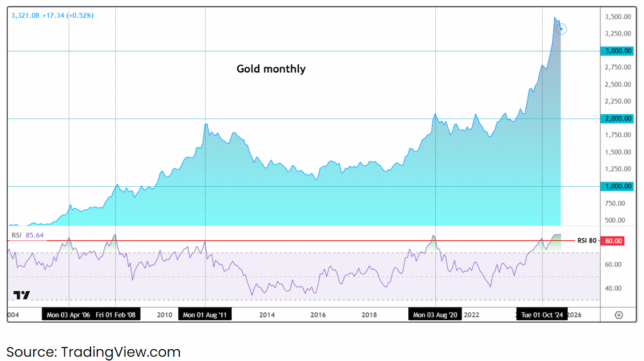Click the Mon 01 Aug '11 date marker
644x361 pixels.
coord(206,315)
